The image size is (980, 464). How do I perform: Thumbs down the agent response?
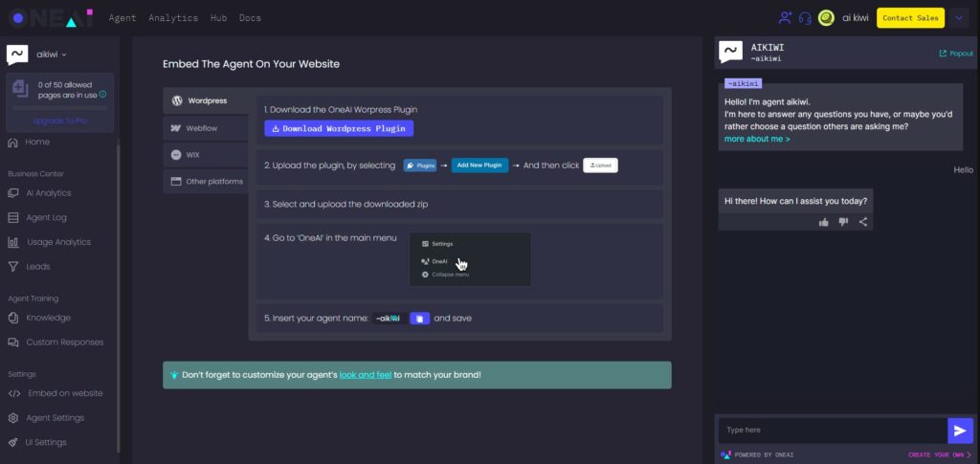[x=843, y=222]
